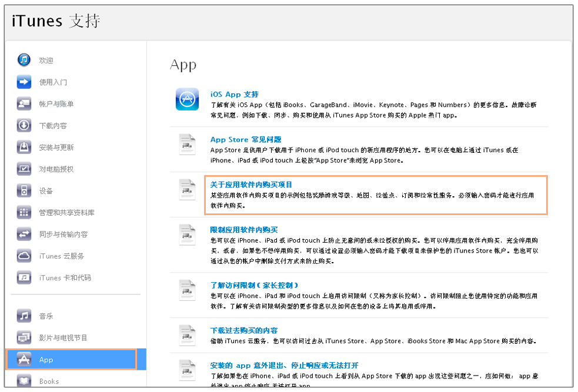
Task: Click the 帐户与账单 icon
Action: click(x=24, y=103)
